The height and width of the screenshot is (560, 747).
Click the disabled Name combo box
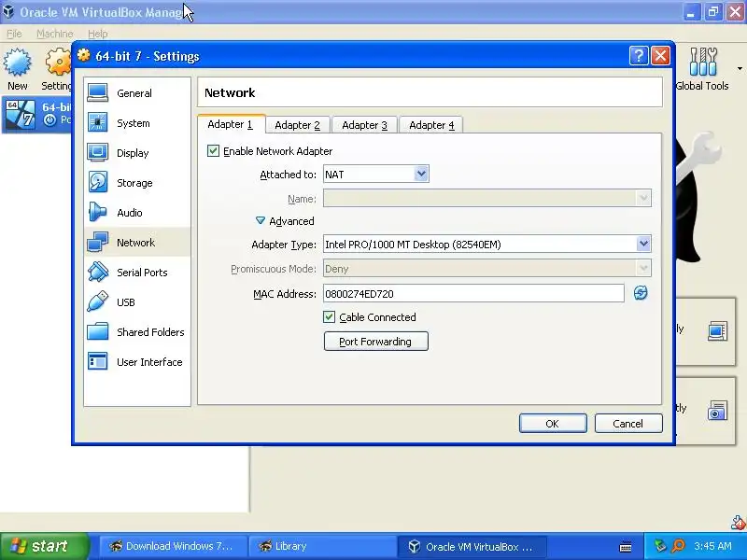point(486,198)
